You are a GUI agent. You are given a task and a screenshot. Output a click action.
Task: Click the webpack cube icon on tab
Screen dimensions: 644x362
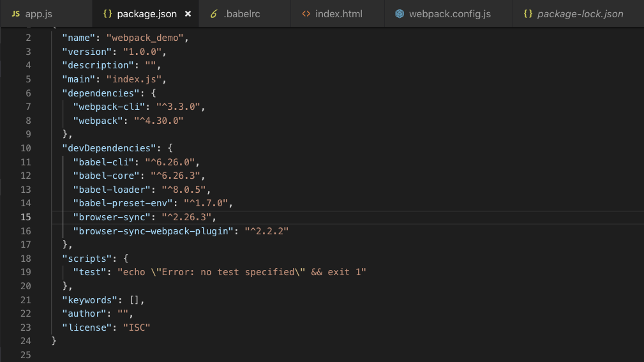399,14
